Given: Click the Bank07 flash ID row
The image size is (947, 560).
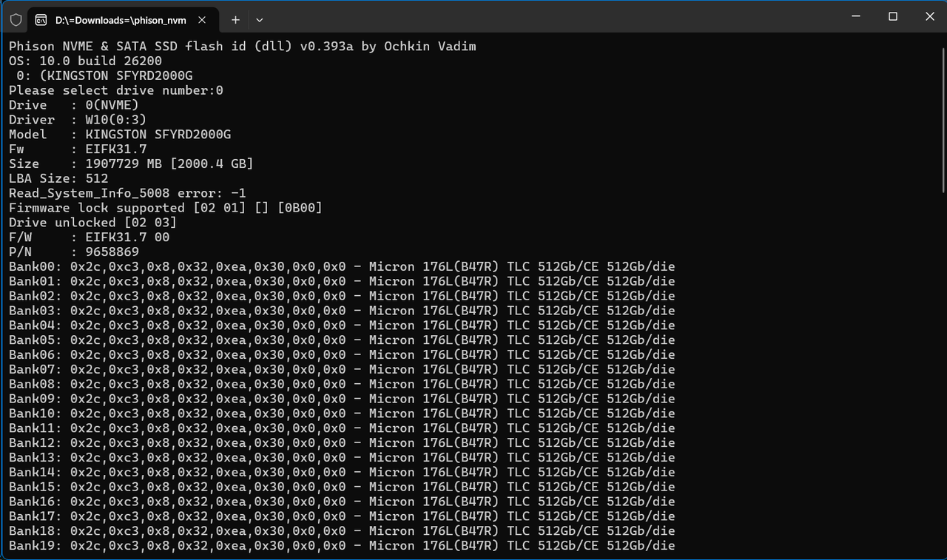Looking at the screenshot, I should pyautogui.click(x=342, y=369).
